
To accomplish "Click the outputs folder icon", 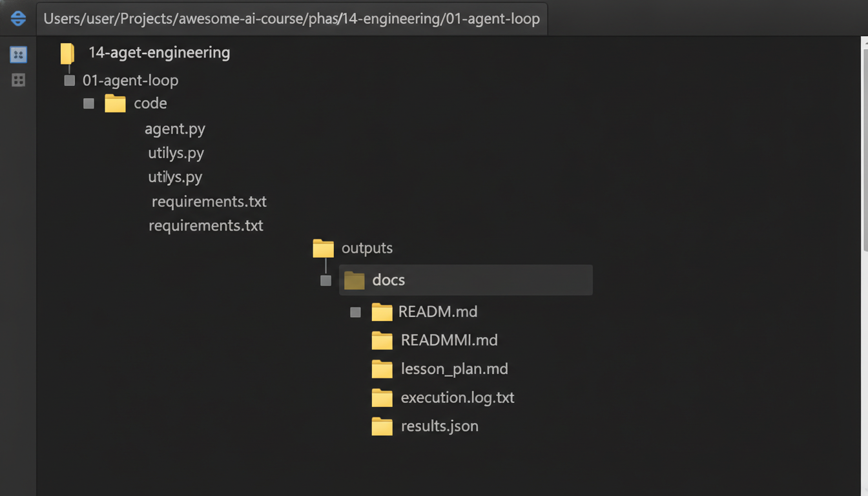I will pyautogui.click(x=323, y=248).
